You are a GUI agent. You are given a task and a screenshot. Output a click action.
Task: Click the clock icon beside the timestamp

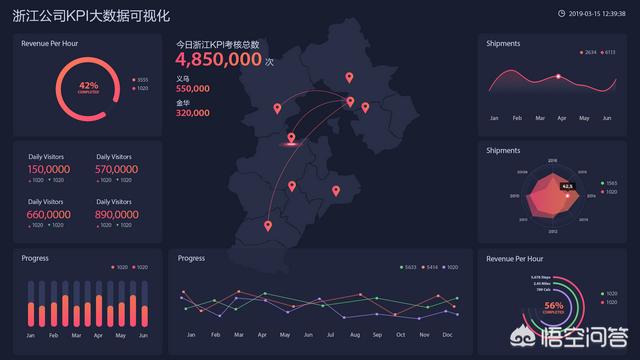pyautogui.click(x=562, y=13)
